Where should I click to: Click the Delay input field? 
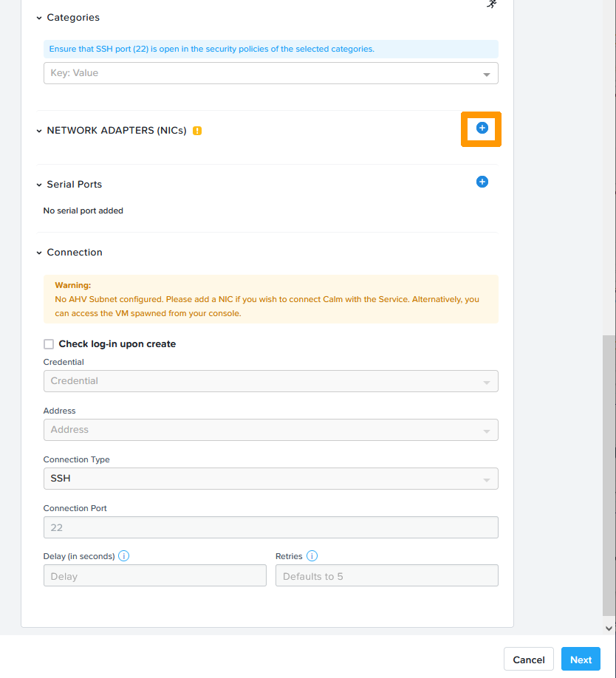(154, 576)
